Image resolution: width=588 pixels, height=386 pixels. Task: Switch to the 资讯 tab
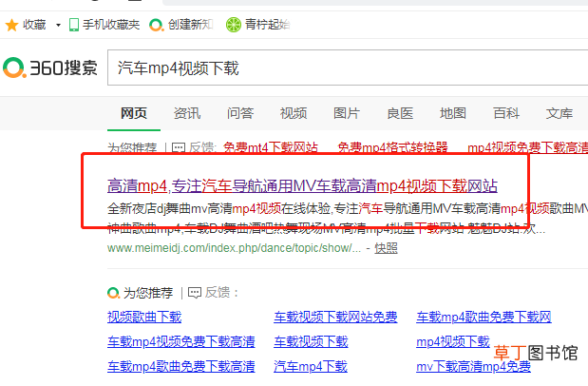tap(187, 113)
